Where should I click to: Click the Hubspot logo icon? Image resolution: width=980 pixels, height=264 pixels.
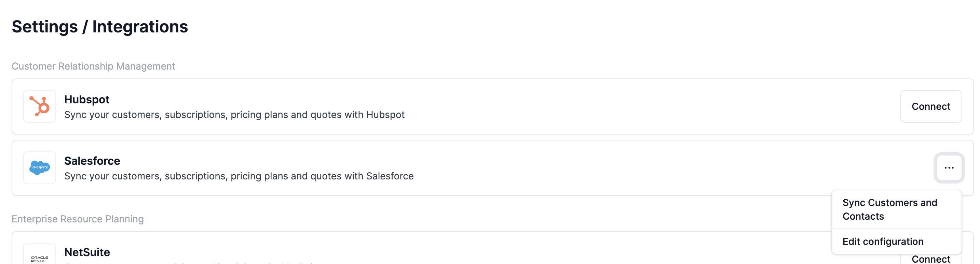pyautogui.click(x=40, y=106)
